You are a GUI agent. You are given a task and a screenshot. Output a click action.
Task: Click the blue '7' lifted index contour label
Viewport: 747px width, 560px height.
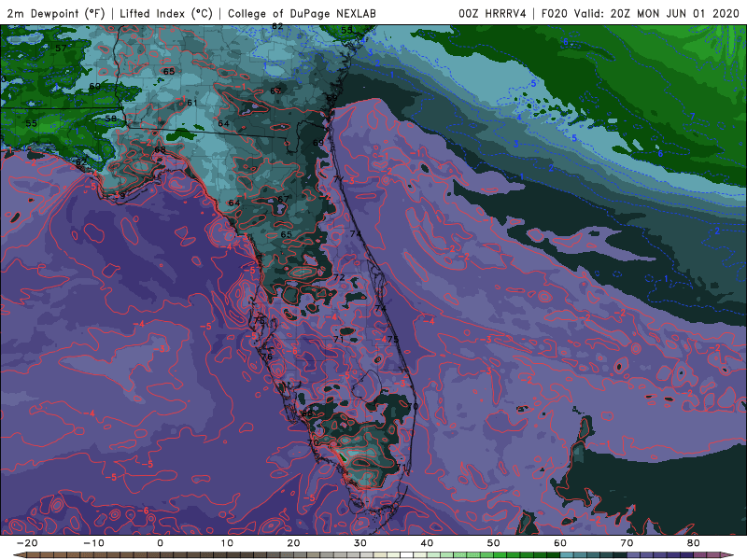(x=692, y=116)
